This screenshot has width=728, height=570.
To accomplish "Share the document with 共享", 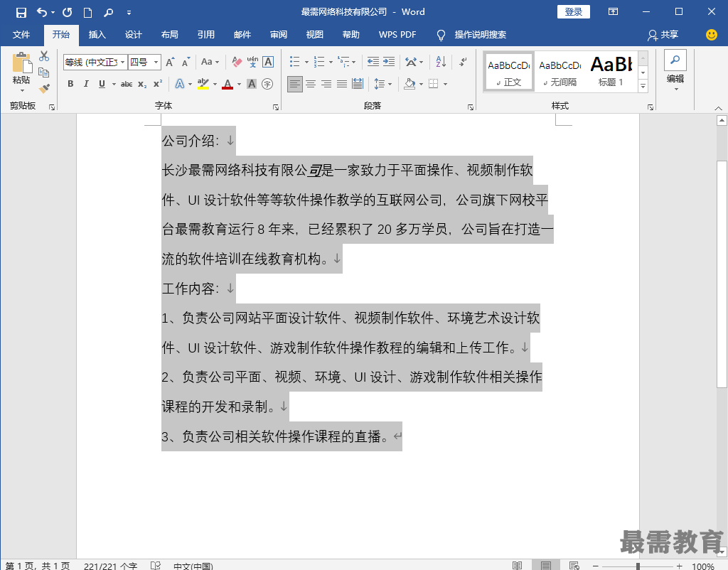I will 663,35.
